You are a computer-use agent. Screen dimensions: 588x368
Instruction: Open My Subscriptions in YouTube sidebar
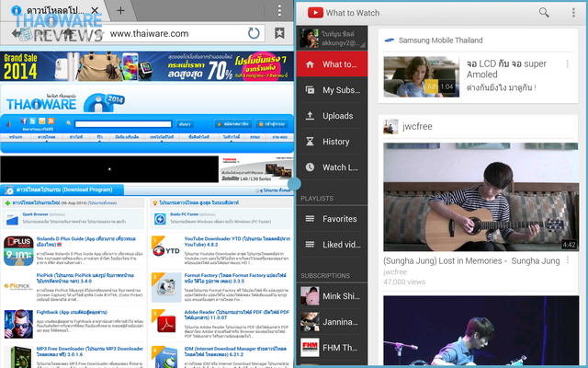tap(332, 90)
